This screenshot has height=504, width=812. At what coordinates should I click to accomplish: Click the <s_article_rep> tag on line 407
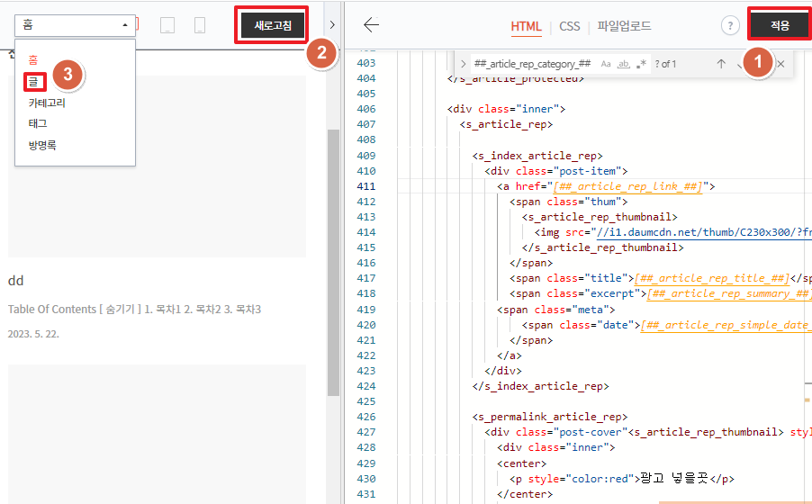point(506,124)
